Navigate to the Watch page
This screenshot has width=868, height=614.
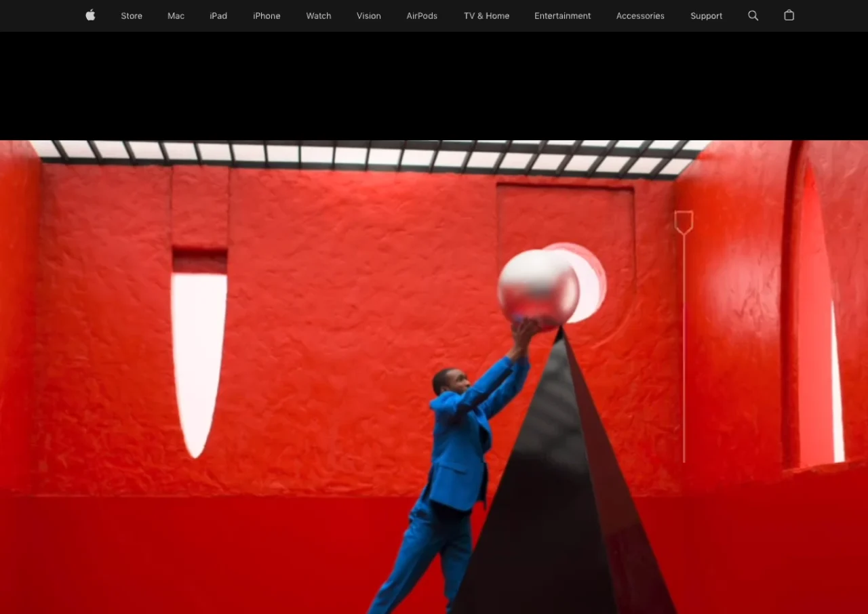319,16
